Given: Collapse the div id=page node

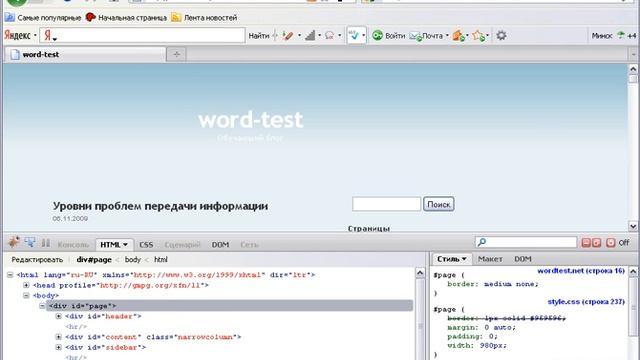Looking at the screenshot, I should [x=42, y=306].
